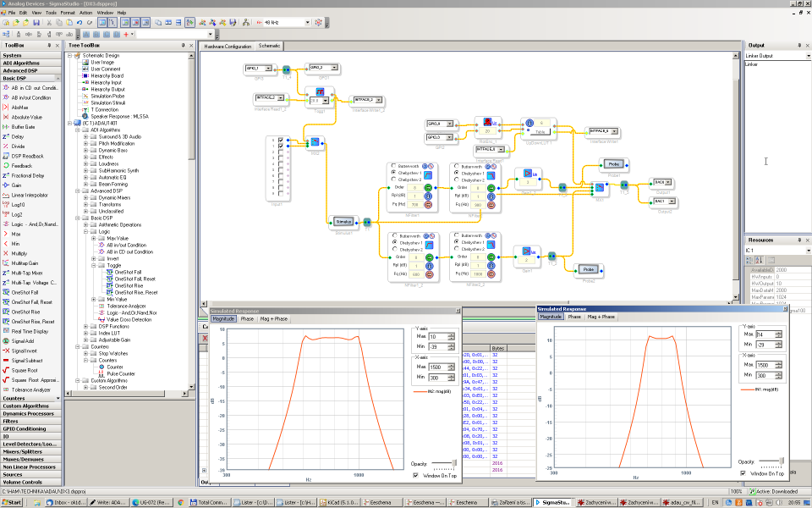Click the Copy toolbar icon
The width and height of the screenshot is (812, 508).
coord(59,23)
